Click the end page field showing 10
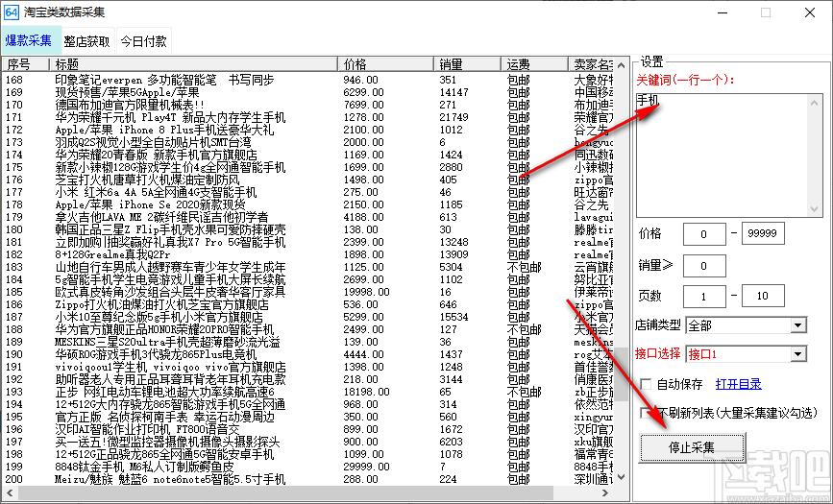833x504 pixels. pyautogui.click(x=763, y=297)
